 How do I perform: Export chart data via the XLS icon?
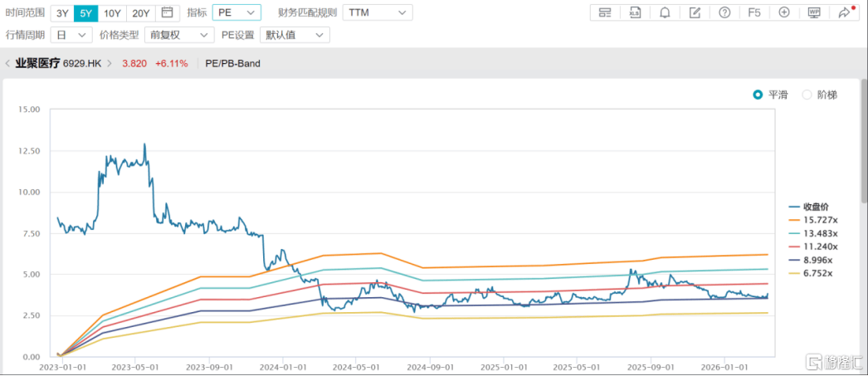pos(635,12)
